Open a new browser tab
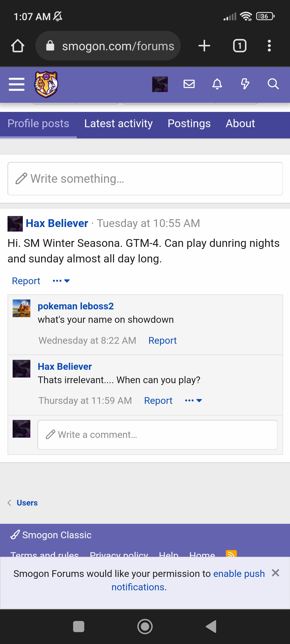Screen dimensions: 290x644 click(204, 46)
